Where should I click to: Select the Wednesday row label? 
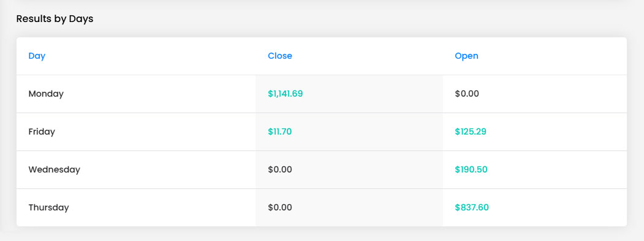(x=54, y=169)
